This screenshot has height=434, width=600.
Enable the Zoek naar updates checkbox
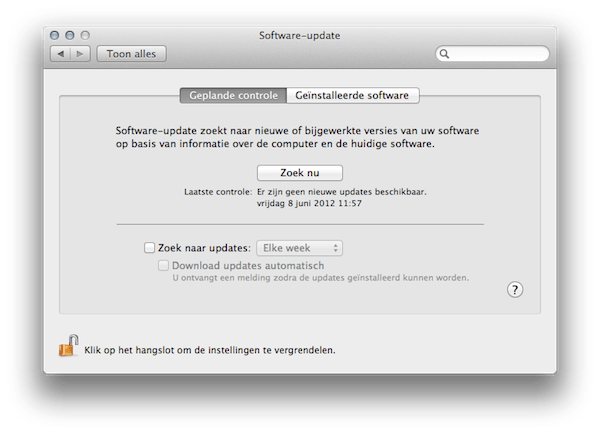[149, 248]
